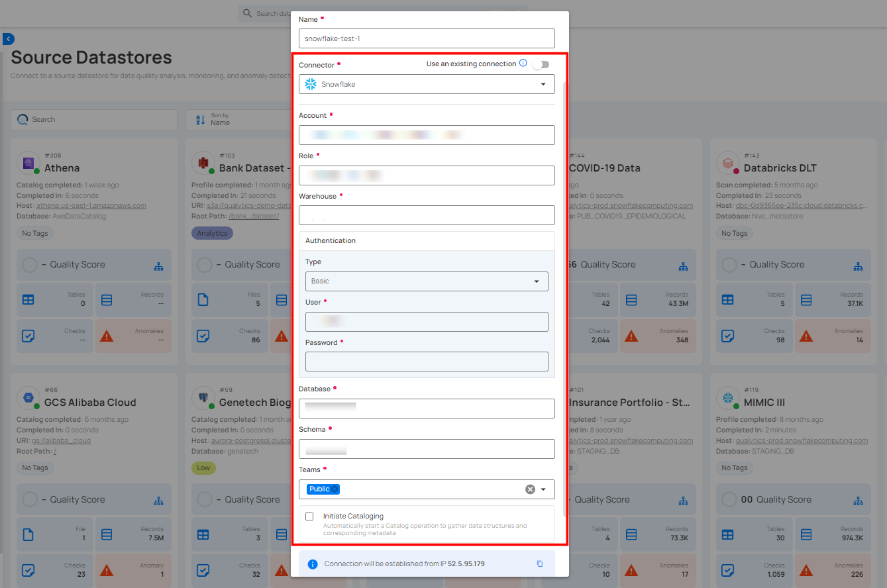Clear the Teams selection with X icon
The height and width of the screenshot is (588, 887).
530,489
